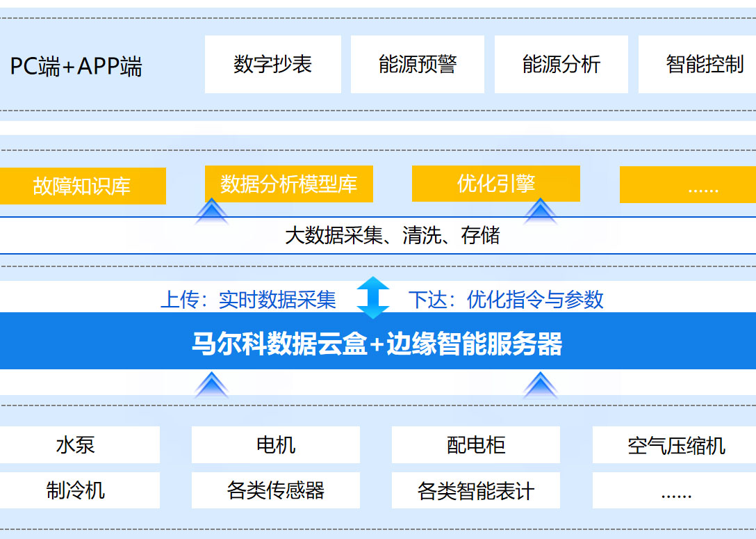Click the 下达：优化指令与参数 text
The height and width of the screenshot is (539, 756).
click(506, 300)
